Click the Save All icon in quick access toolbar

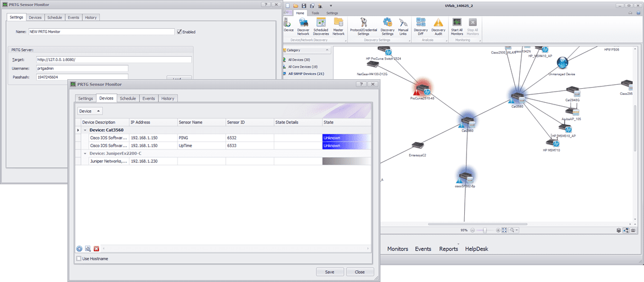(312, 6)
